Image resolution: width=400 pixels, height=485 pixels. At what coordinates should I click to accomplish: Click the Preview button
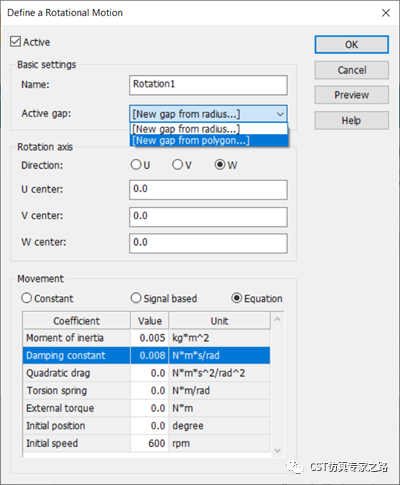pyautogui.click(x=351, y=95)
